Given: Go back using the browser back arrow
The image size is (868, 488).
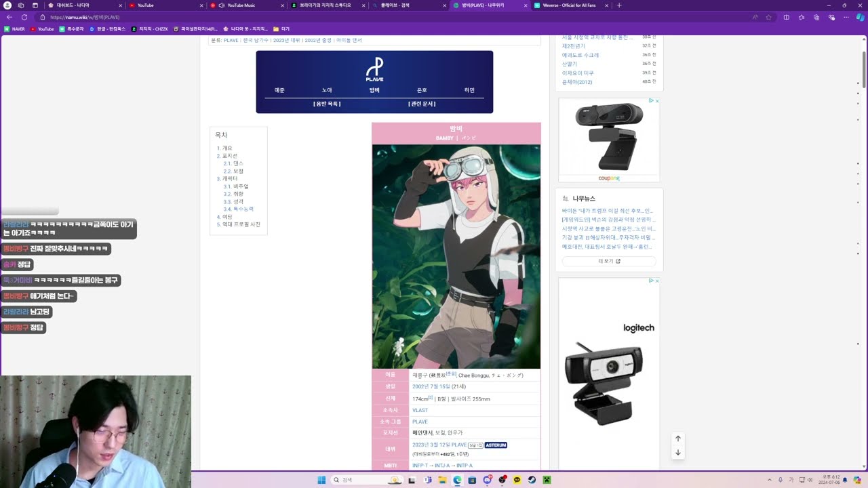Looking at the screenshot, I should pos(9,17).
